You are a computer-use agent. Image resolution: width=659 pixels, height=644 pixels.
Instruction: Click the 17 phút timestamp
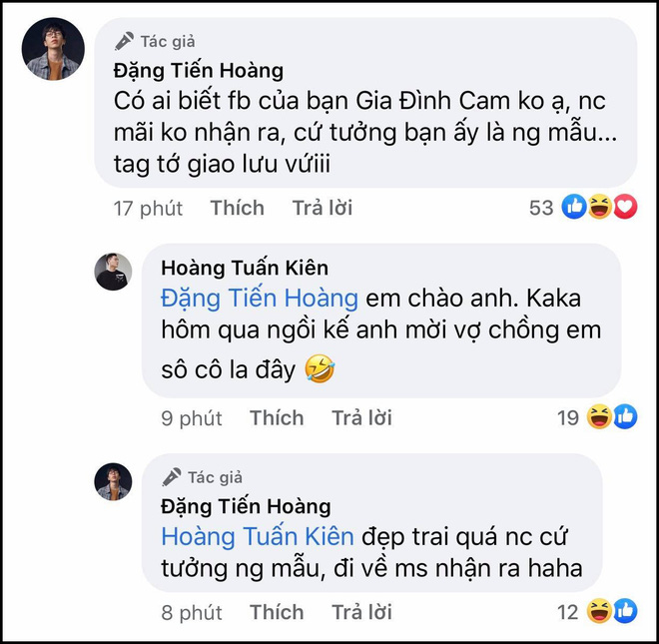click(147, 208)
